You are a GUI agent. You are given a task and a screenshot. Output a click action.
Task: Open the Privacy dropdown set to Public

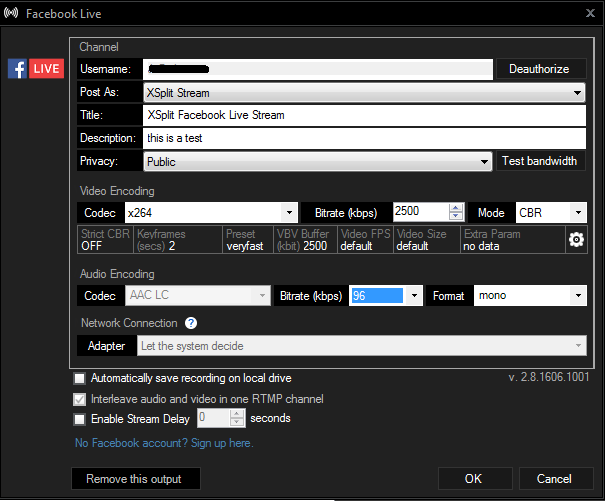(318, 161)
